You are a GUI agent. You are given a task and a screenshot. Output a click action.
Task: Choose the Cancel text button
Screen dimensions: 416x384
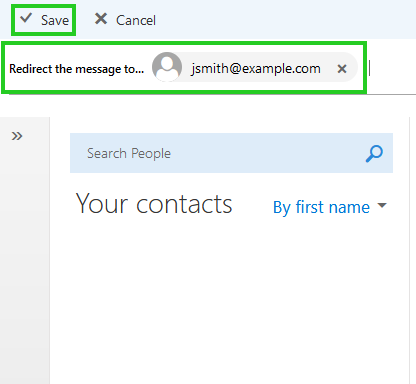pos(136,20)
